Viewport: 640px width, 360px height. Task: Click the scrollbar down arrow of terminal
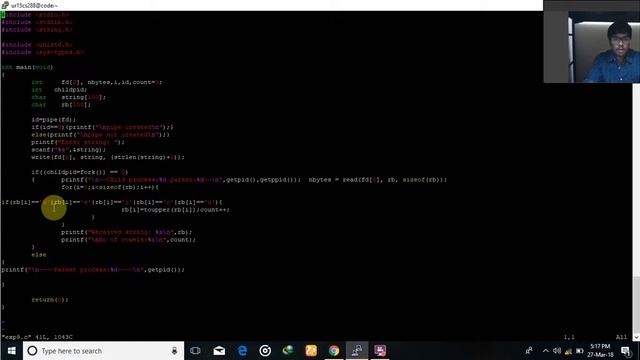coord(636,338)
